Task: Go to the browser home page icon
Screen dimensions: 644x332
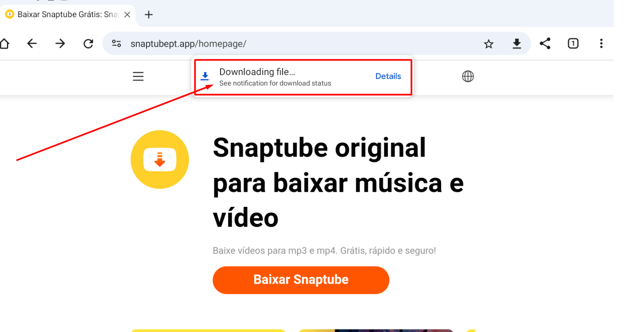Action: (x=4, y=43)
